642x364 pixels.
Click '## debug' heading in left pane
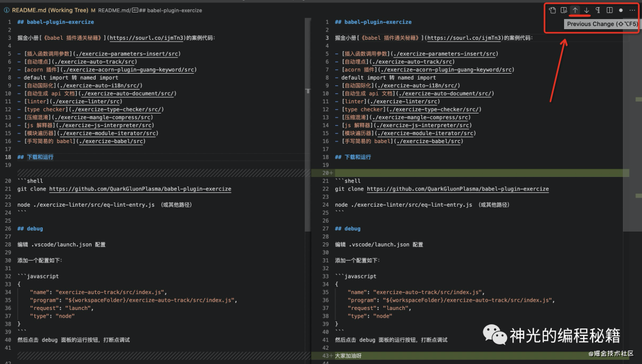[30, 229]
